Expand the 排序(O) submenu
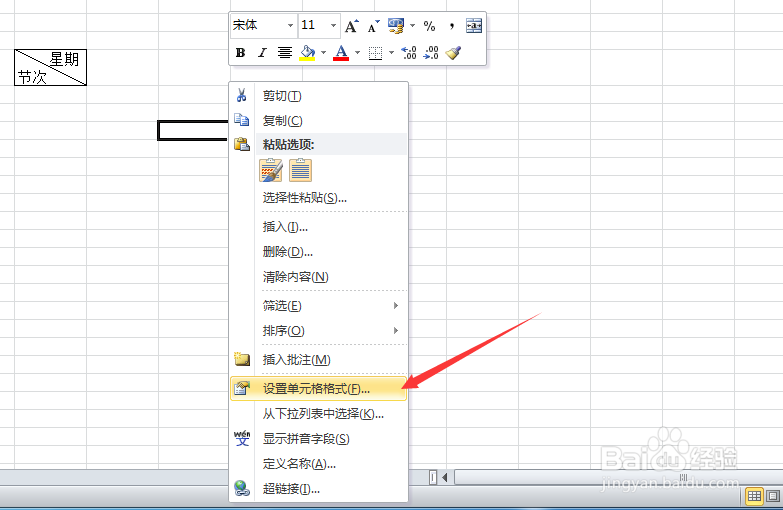The image size is (783, 510). tap(319, 331)
